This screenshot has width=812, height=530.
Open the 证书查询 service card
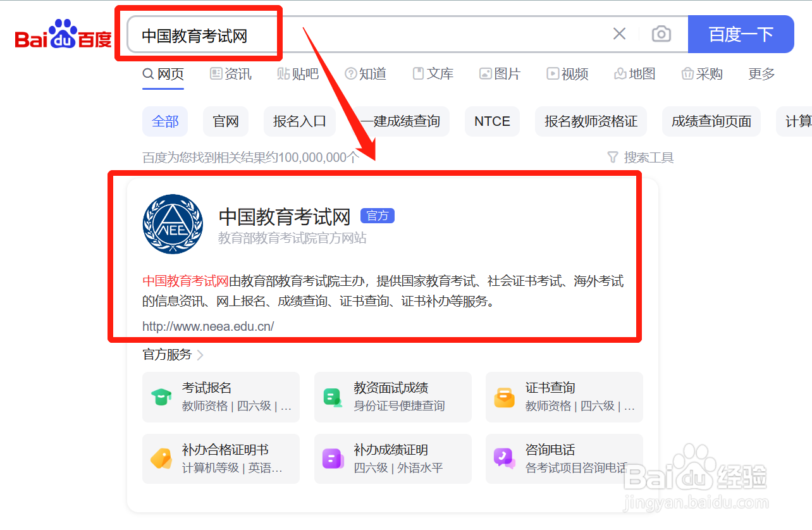coord(564,397)
